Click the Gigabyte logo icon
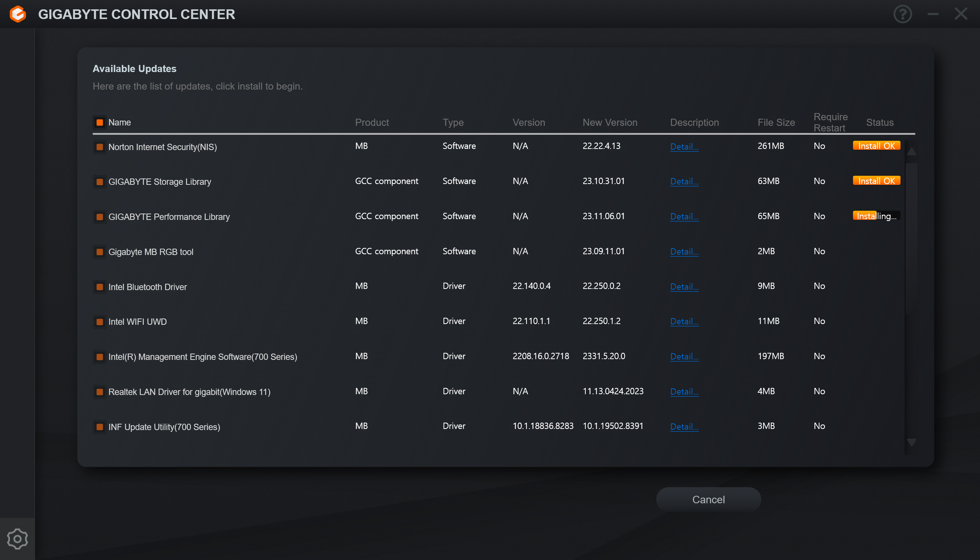 pos(18,14)
